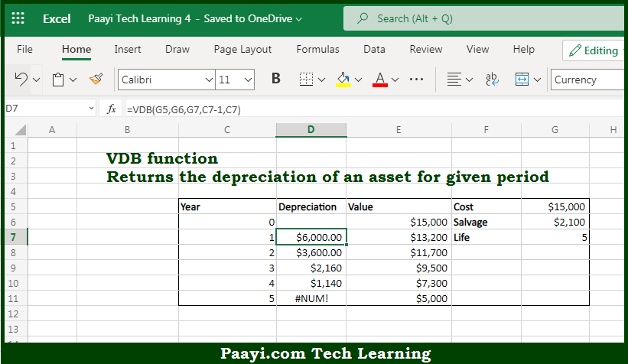The width and height of the screenshot is (628, 364).
Task: Select column D header
Action: (x=311, y=130)
